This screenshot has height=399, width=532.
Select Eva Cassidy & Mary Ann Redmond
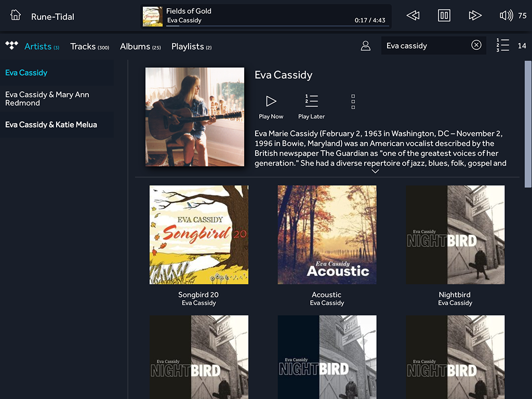coord(57,99)
